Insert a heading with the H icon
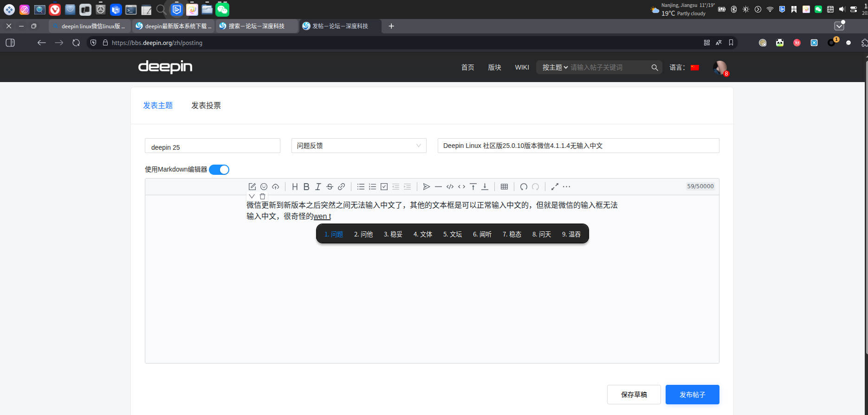868x415 pixels. (295, 186)
